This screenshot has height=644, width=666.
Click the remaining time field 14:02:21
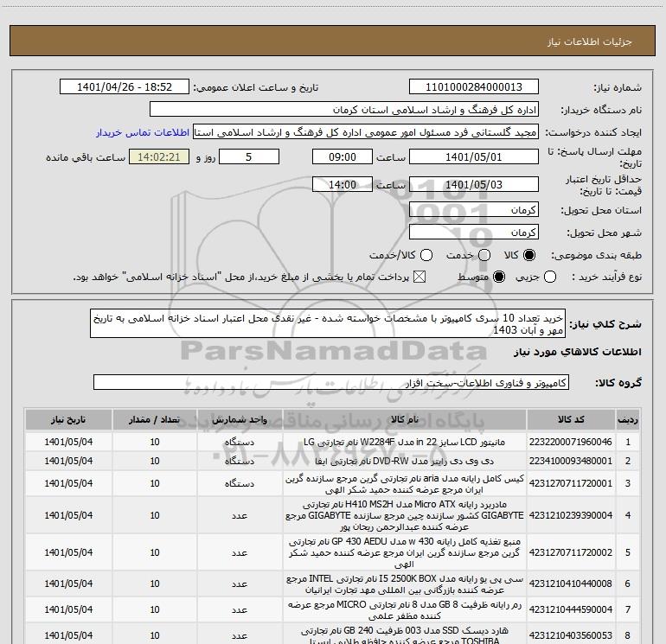pyautogui.click(x=159, y=157)
